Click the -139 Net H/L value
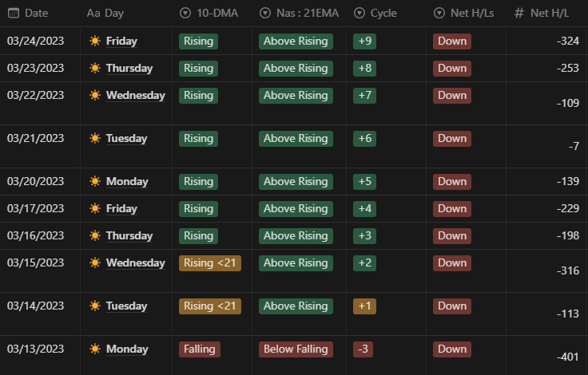Image resolution: width=588 pixels, height=375 pixels. coord(568,181)
